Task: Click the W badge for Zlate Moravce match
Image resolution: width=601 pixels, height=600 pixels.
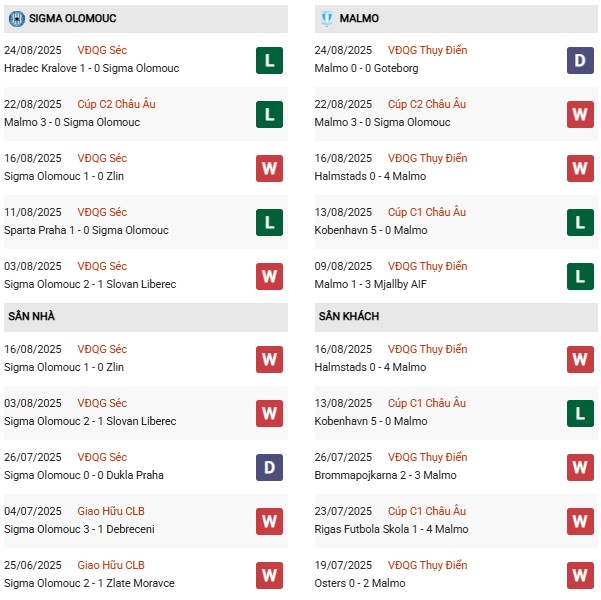Action: (x=268, y=575)
